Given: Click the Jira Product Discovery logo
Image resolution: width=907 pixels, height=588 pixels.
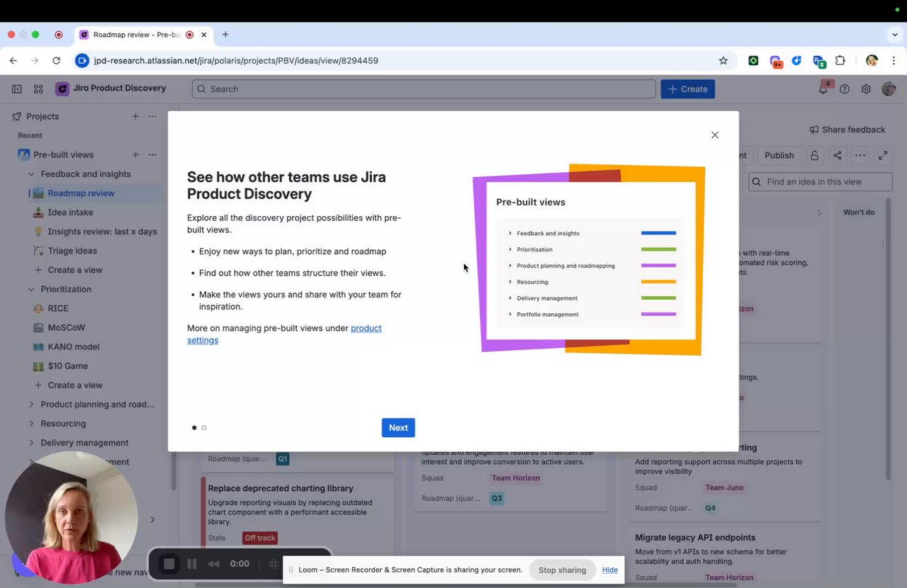Looking at the screenshot, I should pos(111,89).
